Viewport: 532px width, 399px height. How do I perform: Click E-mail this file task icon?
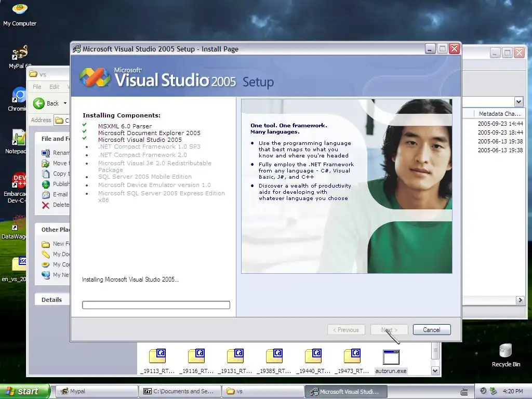point(46,195)
